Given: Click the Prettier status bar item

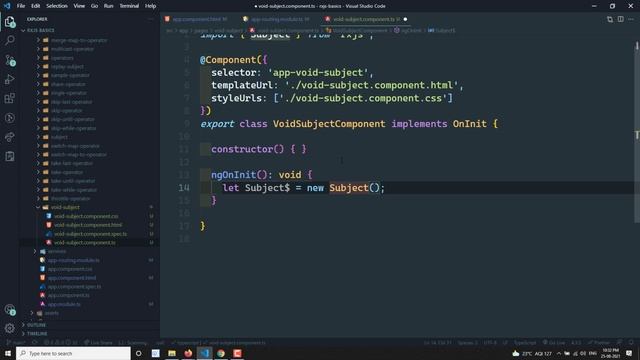Looking at the screenshot, I should pyautogui.click(x=599, y=343).
